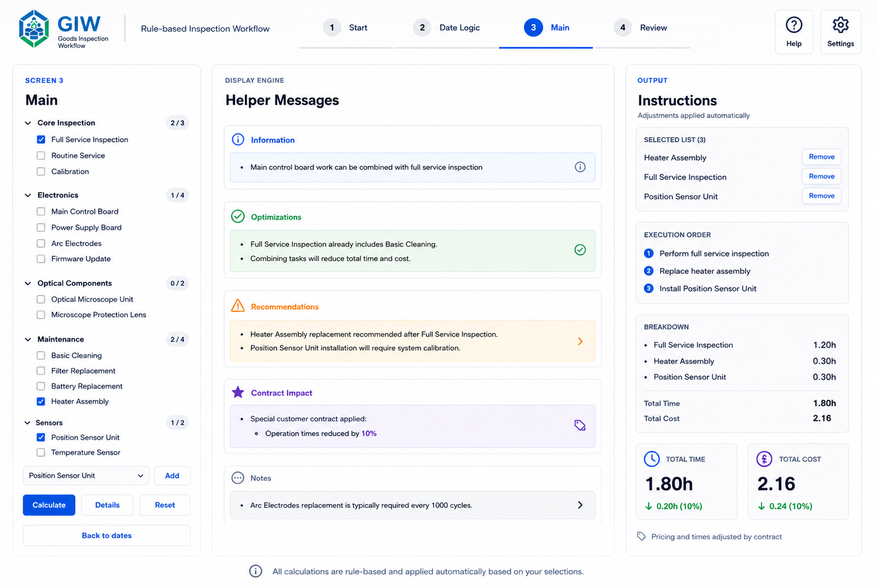Image resolution: width=878 pixels, height=588 pixels.
Task: Collapse the Maintenance section
Action: pos(28,339)
